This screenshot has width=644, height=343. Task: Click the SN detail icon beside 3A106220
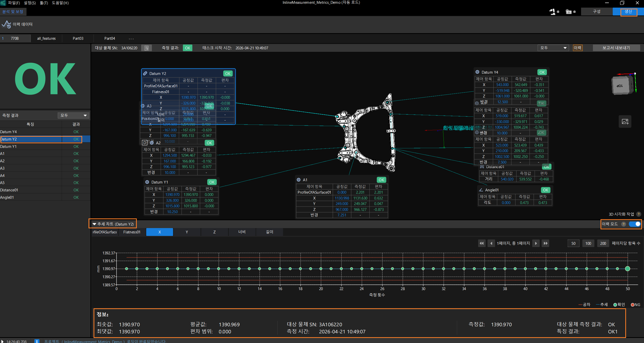pyautogui.click(x=146, y=48)
